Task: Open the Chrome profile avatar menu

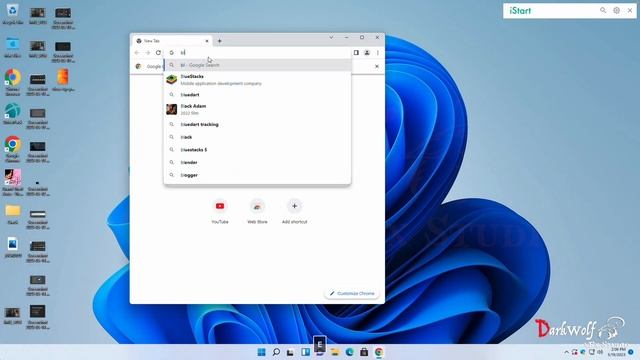Action: [367, 53]
